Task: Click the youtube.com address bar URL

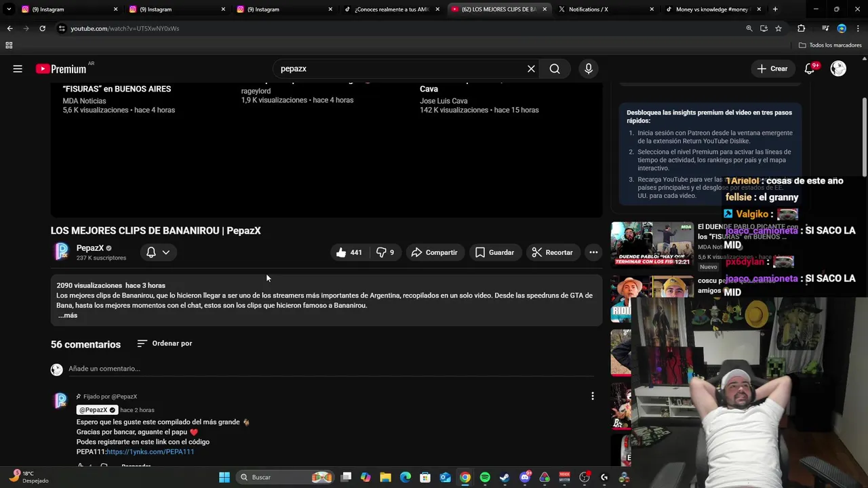Action: [125, 28]
